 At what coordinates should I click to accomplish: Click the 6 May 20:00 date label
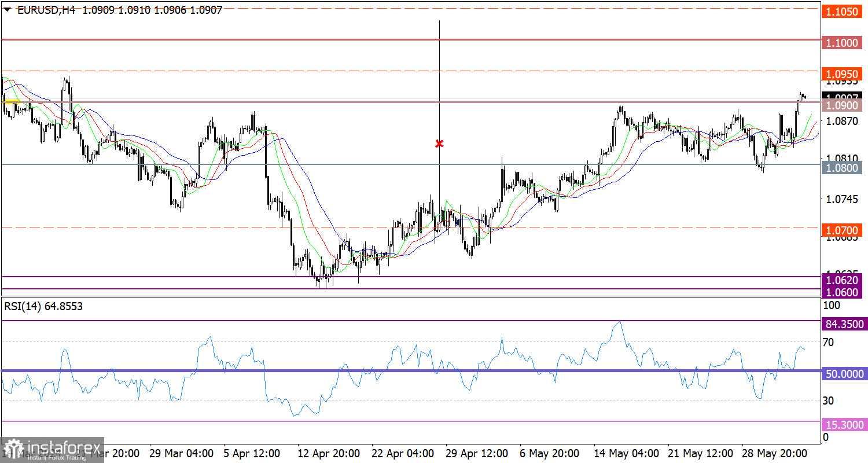tap(549, 453)
